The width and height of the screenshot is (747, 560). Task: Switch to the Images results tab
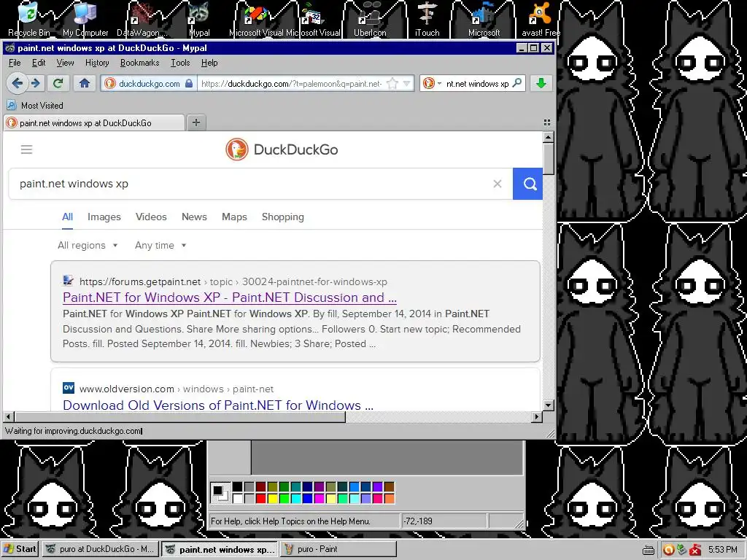click(x=104, y=217)
